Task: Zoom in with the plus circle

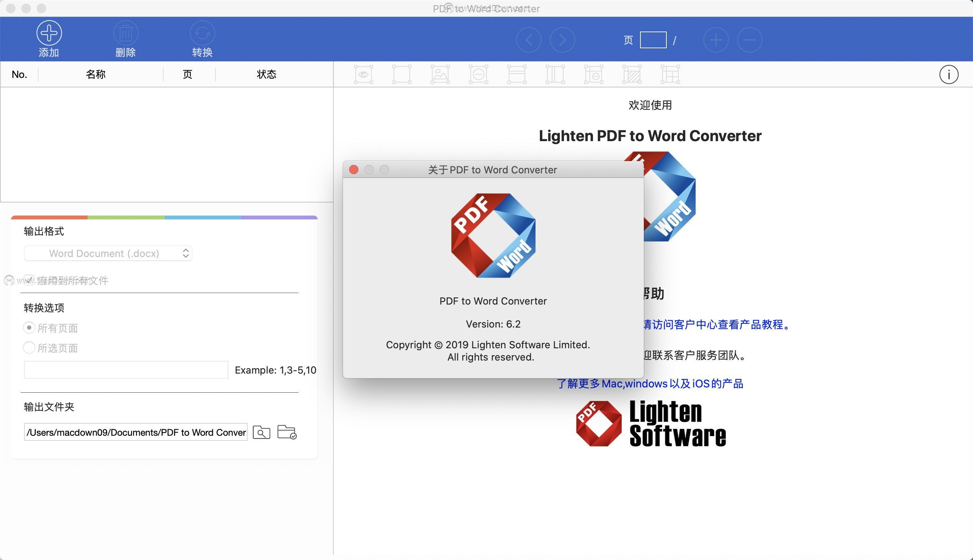Action: pos(716,40)
